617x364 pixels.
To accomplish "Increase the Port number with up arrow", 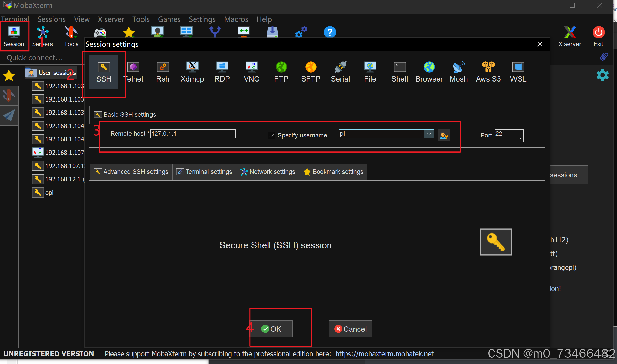I will pos(521,133).
